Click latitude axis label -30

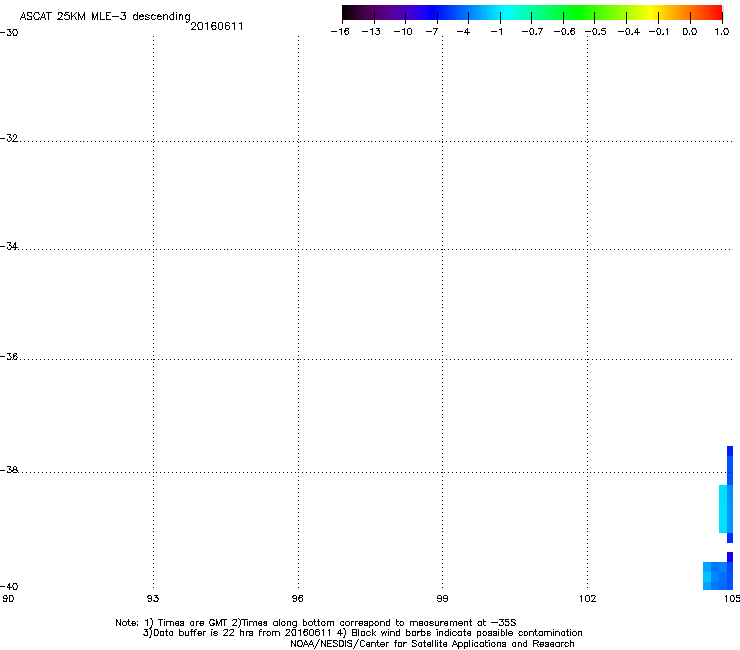[9, 33]
